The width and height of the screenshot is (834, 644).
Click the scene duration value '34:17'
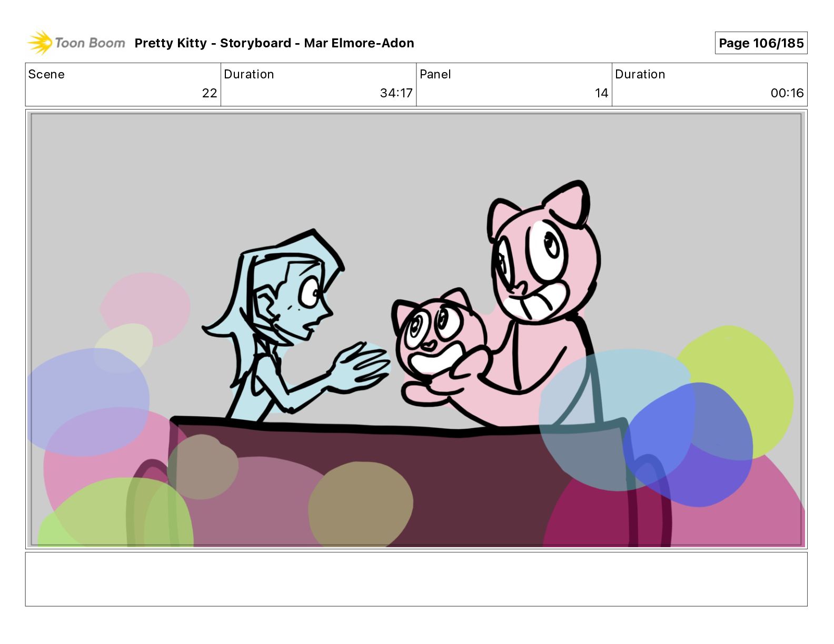396,93
